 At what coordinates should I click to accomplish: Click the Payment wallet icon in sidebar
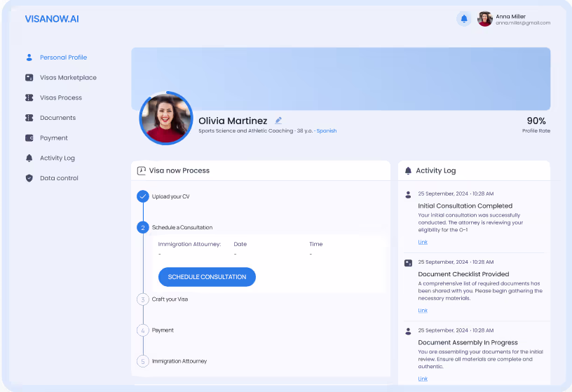tap(29, 137)
